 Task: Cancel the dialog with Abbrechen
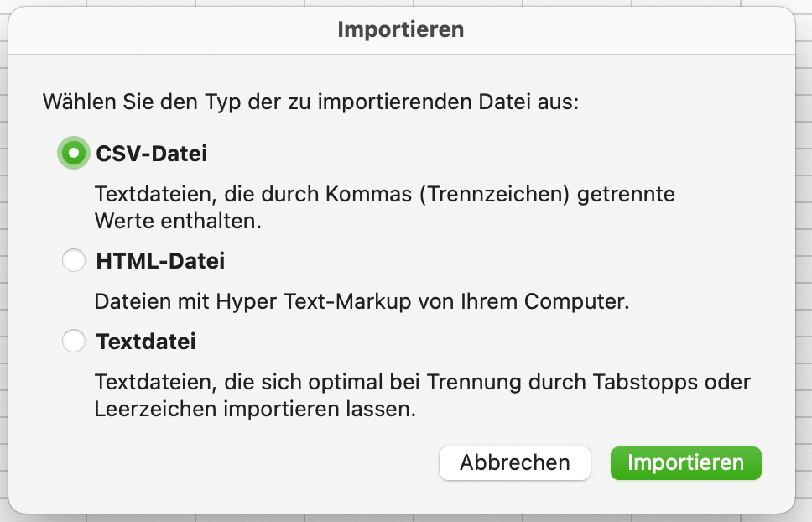[x=515, y=463]
